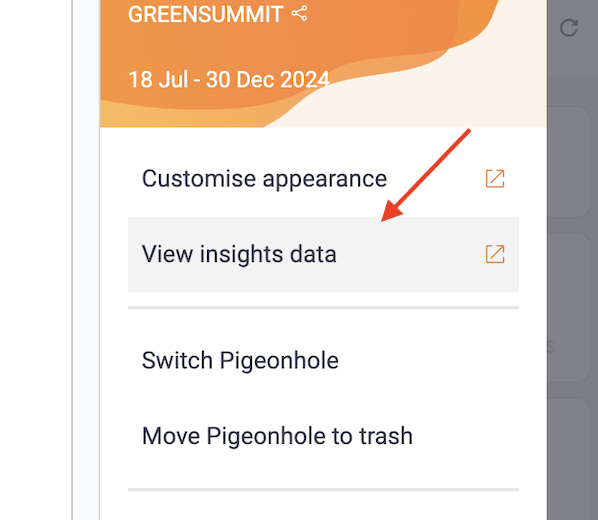Select View insights data
Image resolution: width=598 pixels, height=520 pixels.
click(323, 254)
